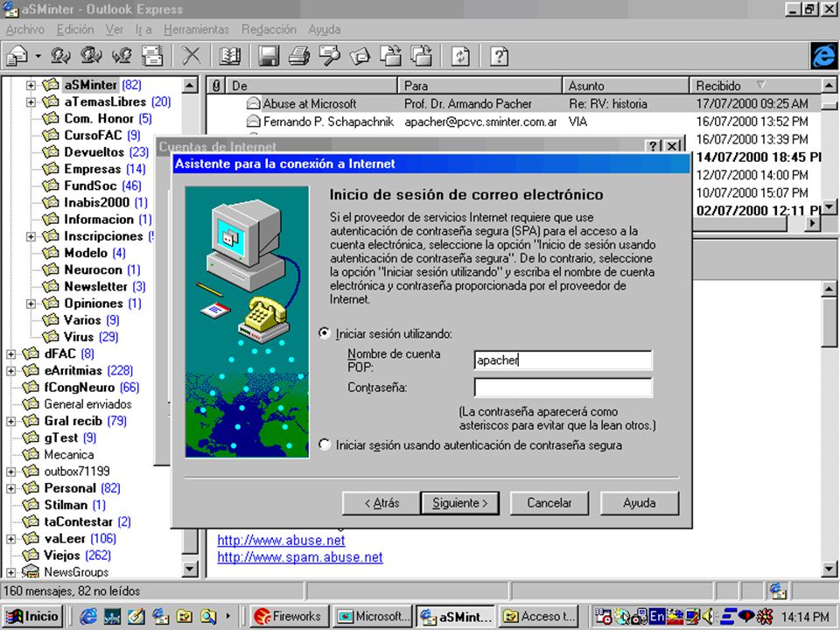Expand the Inscripciones folder
The height and width of the screenshot is (630, 840).
[31, 236]
